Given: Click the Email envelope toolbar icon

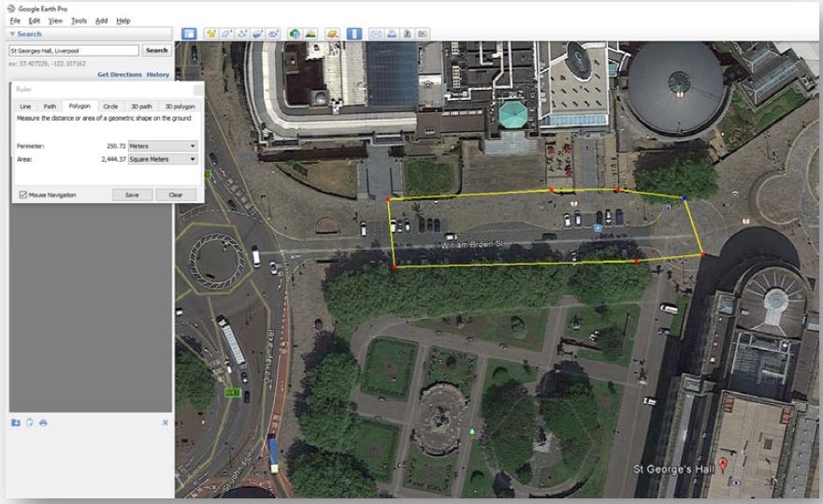Looking at the screenshot, I should pyautogui.click(x=376, y=34).
